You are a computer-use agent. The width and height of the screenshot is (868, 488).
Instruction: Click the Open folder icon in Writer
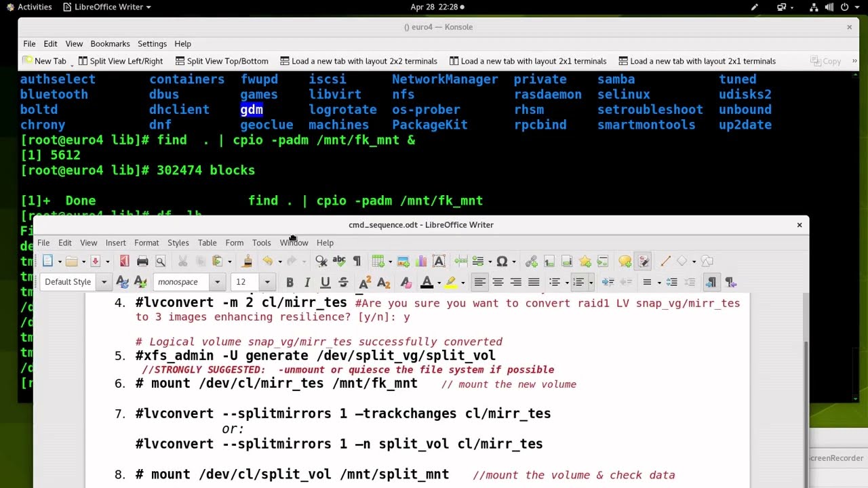[71, 261]
